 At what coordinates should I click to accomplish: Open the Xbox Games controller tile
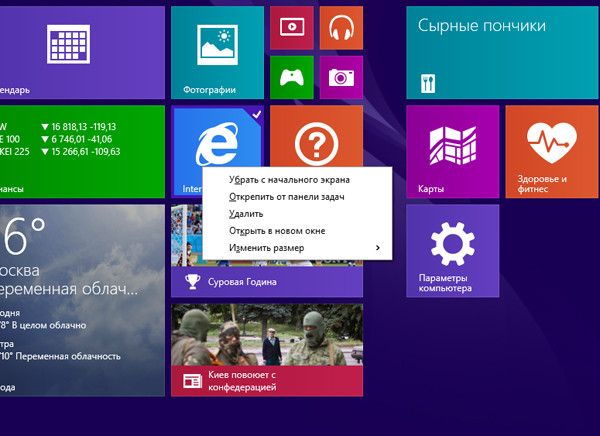tap(292, 77)
